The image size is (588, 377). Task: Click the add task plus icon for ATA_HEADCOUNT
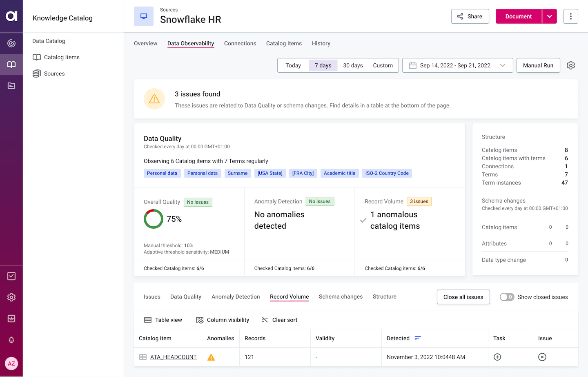point(497,357)
